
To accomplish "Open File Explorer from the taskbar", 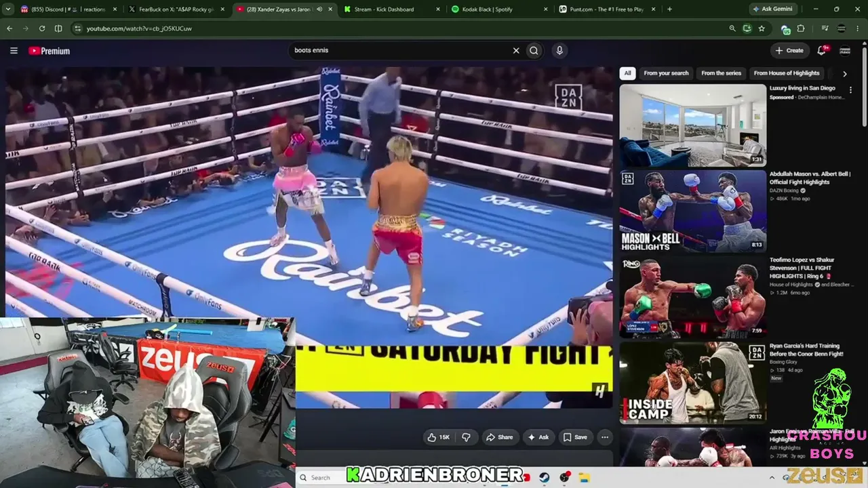I will tap(584, 477).
